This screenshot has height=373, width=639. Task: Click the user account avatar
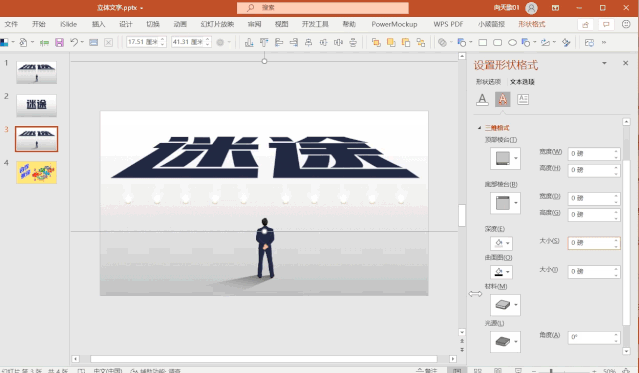(x=531, y=8)
